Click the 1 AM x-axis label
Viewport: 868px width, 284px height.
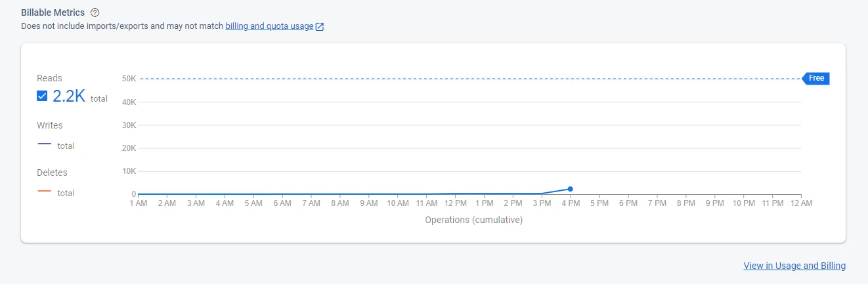coord(139,203)
